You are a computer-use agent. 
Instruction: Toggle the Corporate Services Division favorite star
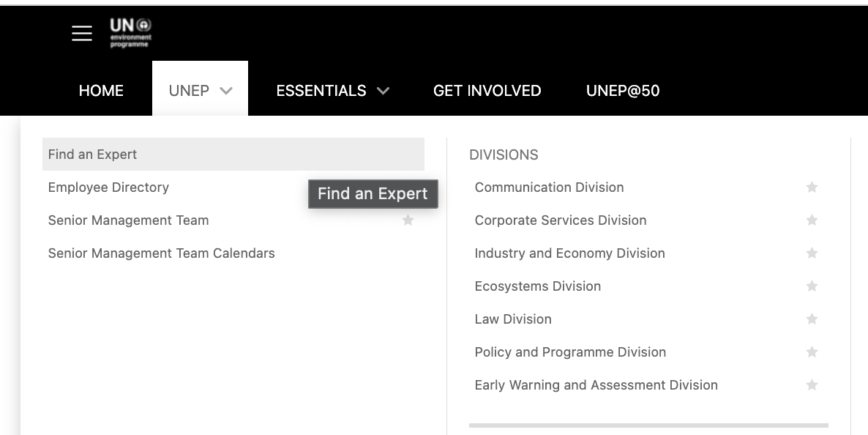tap(812, 220)
